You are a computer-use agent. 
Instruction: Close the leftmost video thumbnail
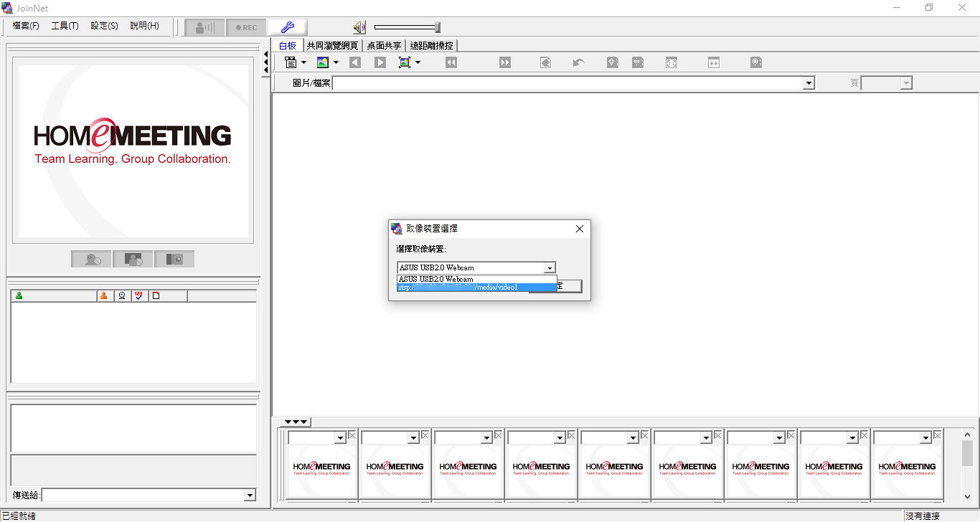tap(352, 435)
